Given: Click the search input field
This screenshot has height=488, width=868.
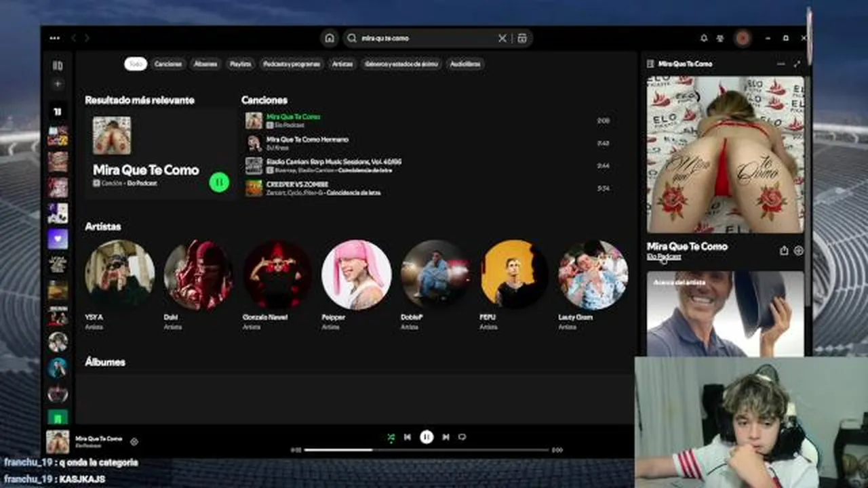Looking at the screenshot, I should [427, 39].
